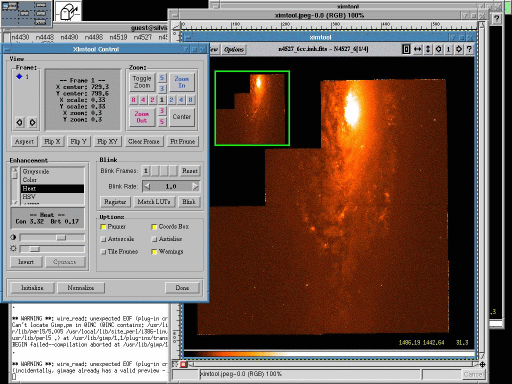Select pink zoom-out factor 8
Image resolution: width=512 pixels, height=384 pixels.
pyautogui.click(x=134, y=100)
